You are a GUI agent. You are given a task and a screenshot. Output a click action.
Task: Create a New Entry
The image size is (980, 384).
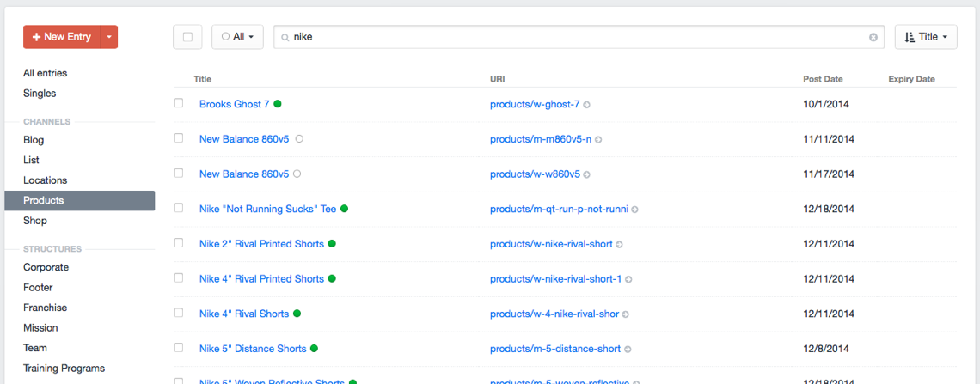62,37
